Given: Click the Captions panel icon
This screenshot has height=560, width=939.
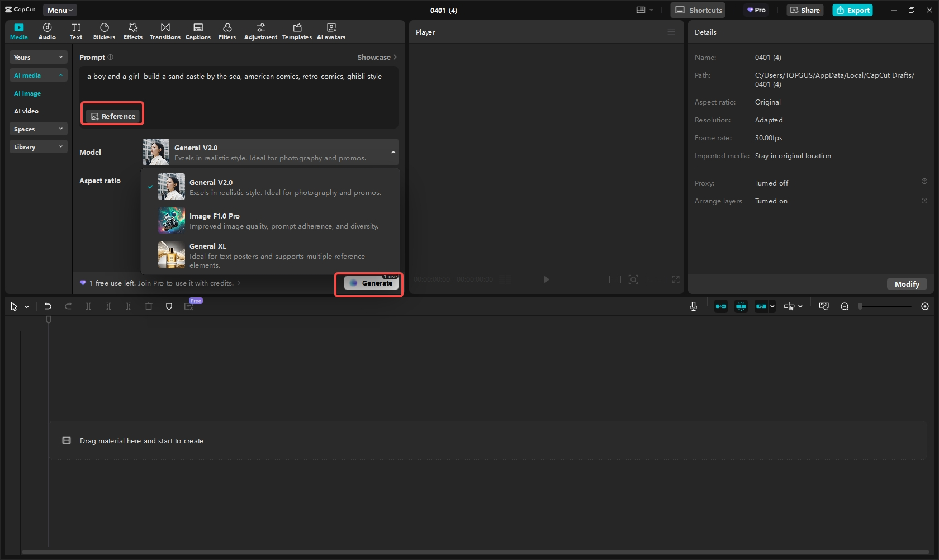Looking at the screenshot, I should pos(198,31).
